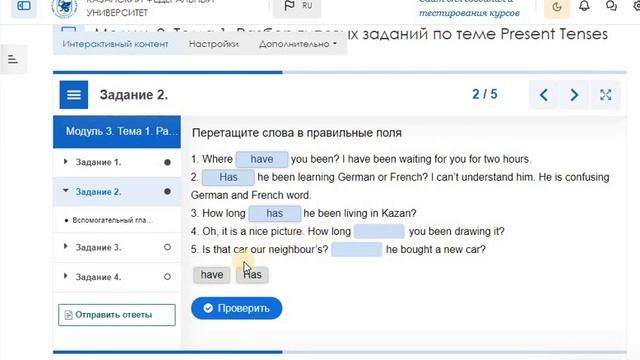Image resolution: width=640 pixels, height=360 pixels.
Task: Click the Задание 3 empty status circle
Action: (167, 247)
